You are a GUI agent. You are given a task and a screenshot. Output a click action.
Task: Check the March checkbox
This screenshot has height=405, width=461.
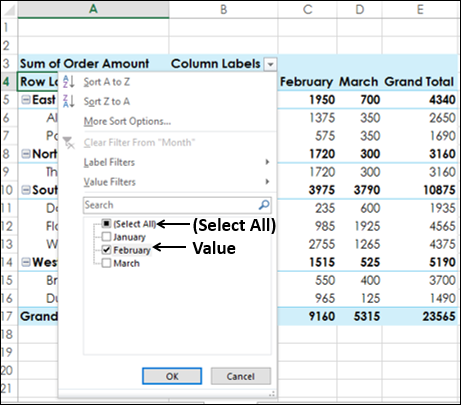pyautogui.click(x=106, y=263)
